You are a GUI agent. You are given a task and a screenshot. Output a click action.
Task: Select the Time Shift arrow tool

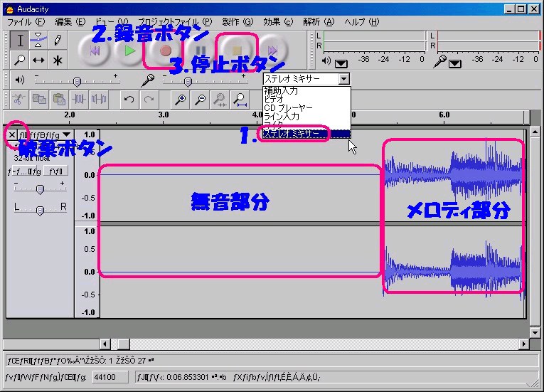coord(38,60)
